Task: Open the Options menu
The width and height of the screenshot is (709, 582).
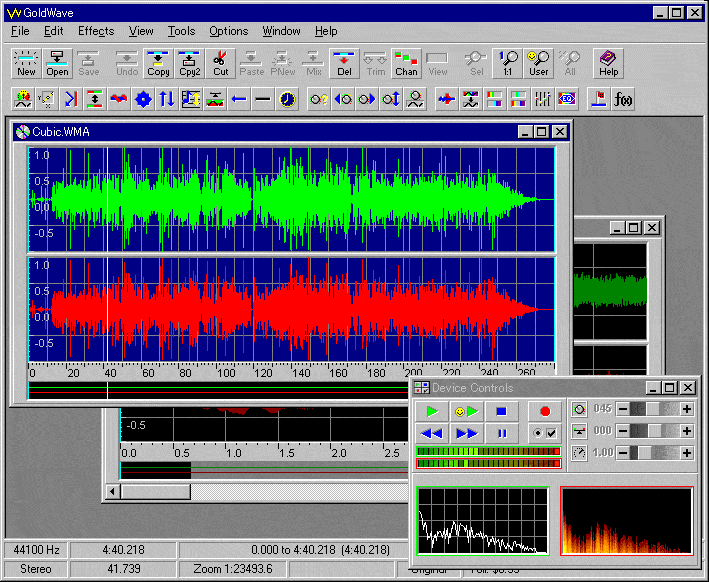Action: coord(228,31)
